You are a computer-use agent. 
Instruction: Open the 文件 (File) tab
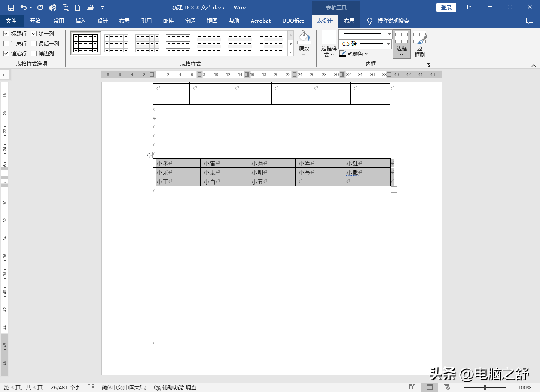11,21
